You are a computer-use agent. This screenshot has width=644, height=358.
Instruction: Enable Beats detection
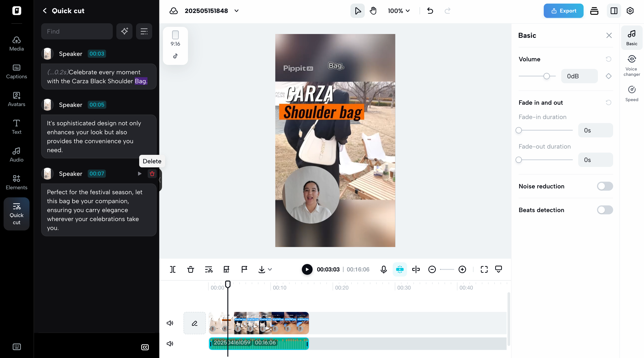[605, 210]
